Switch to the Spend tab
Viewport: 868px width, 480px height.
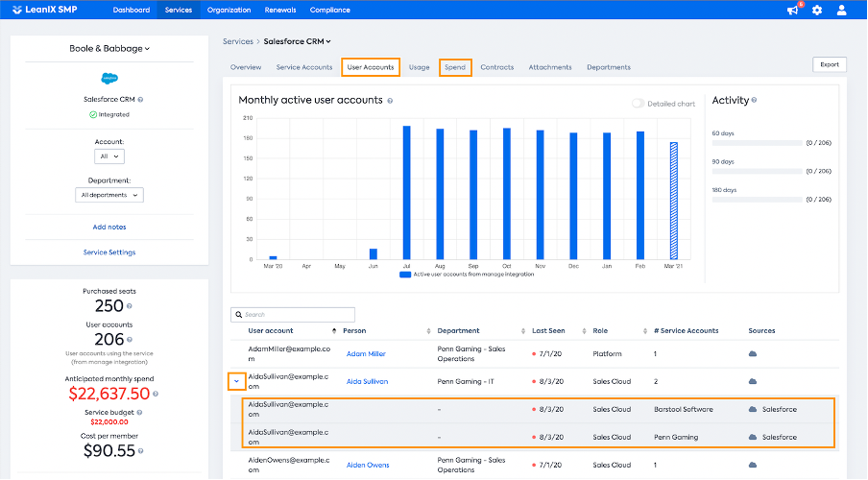point(455,67)
